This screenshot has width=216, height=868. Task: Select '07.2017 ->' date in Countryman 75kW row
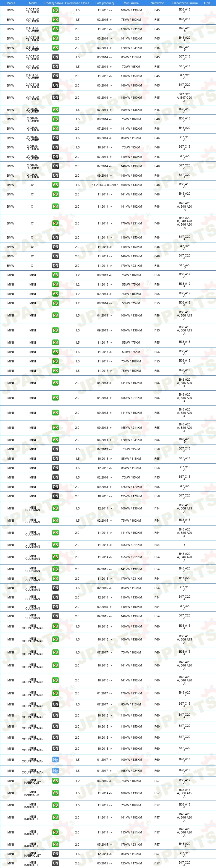click(x=105, y=652)
